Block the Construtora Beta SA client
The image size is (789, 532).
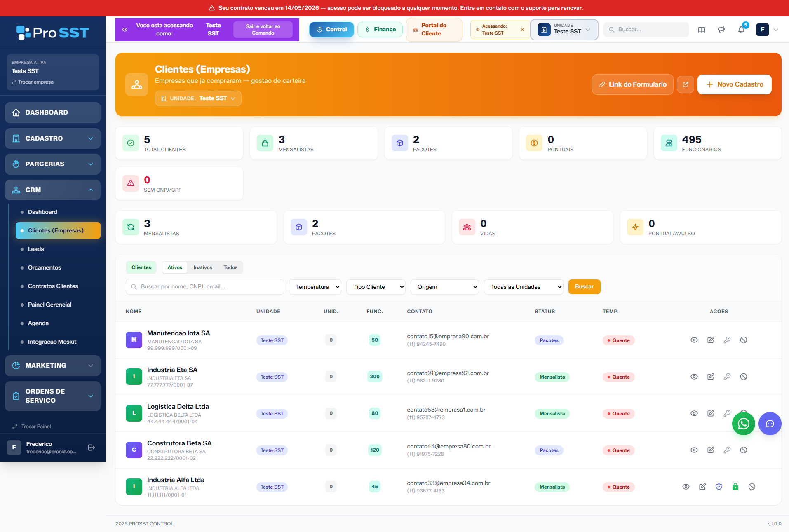744,450
